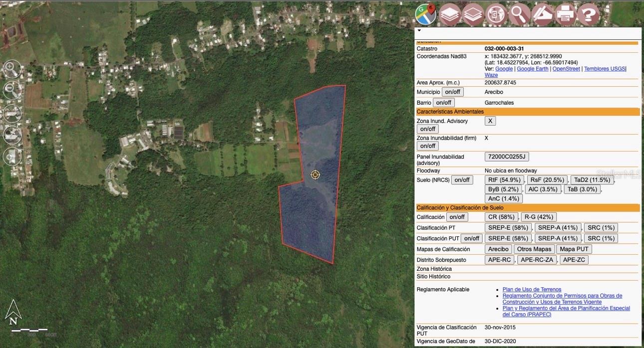Open the Google Maps icon in toolbar
The height and width of the screenshot is (348, 644).
425,14
